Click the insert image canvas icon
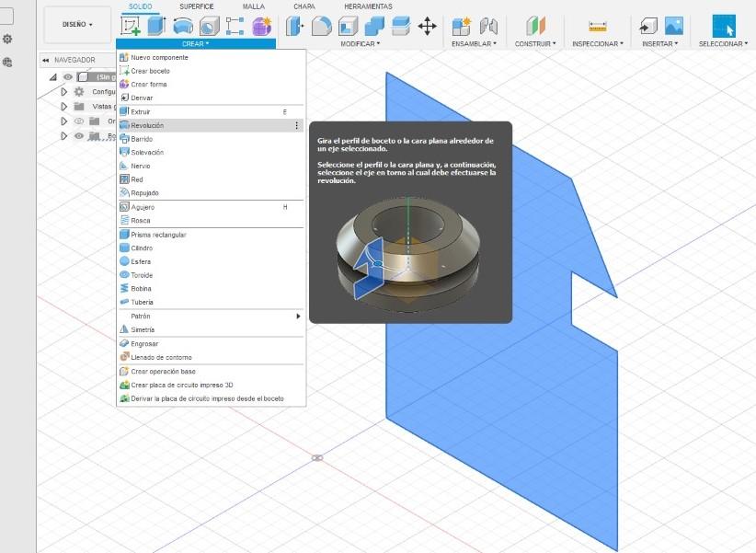The height and width of the screenshot is (553, 756). click(673, 26)
